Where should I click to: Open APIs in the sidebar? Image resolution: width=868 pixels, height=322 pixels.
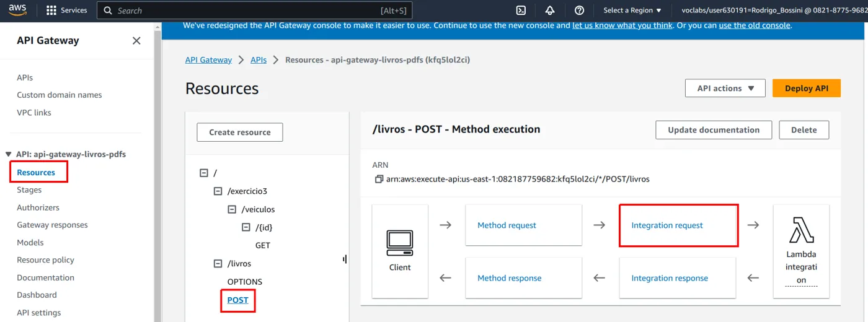[25, 78]
